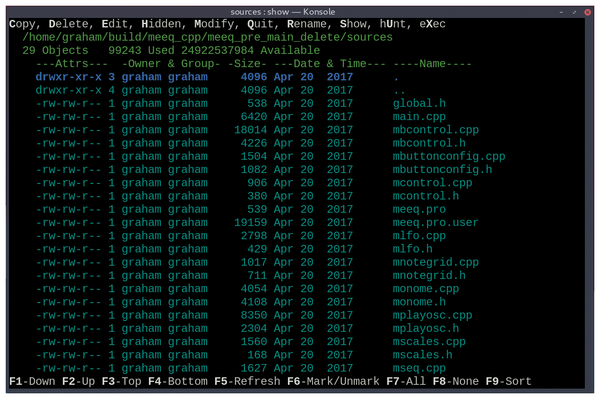Select the file monome.cpp
The height and width of the screenshot is (399, 600).
pyautogui.click(x=426, y=289)
